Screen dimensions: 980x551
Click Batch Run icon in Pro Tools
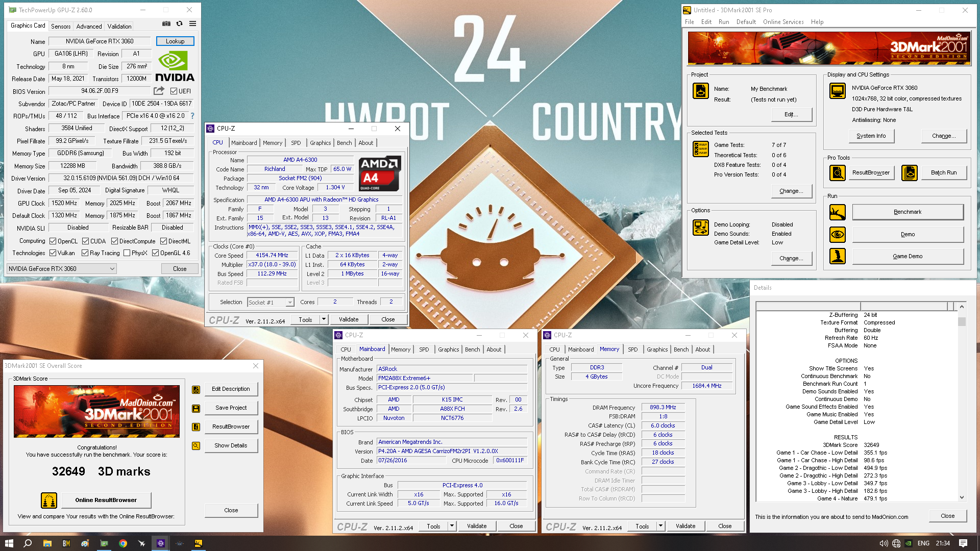click(x=910, y=173)
